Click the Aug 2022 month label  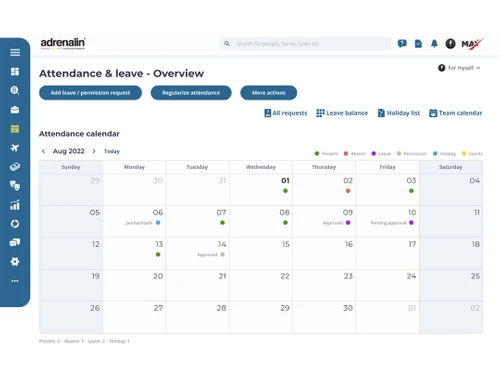pos(69,151)
